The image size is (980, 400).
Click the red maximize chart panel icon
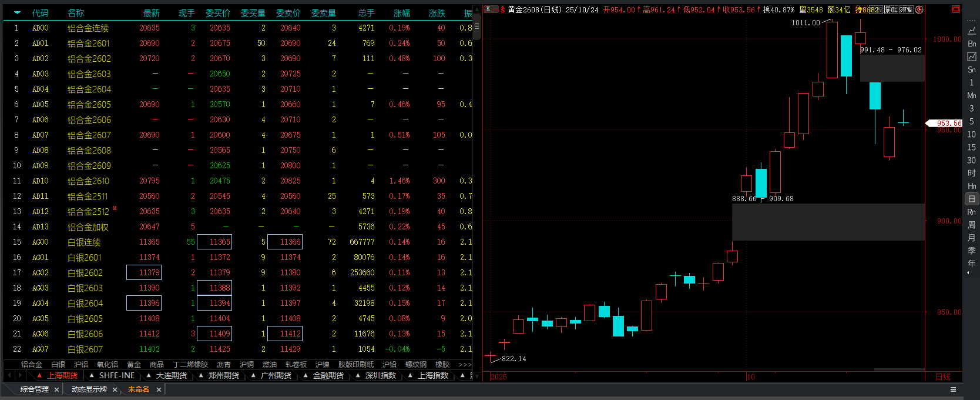tap(956, 9)
